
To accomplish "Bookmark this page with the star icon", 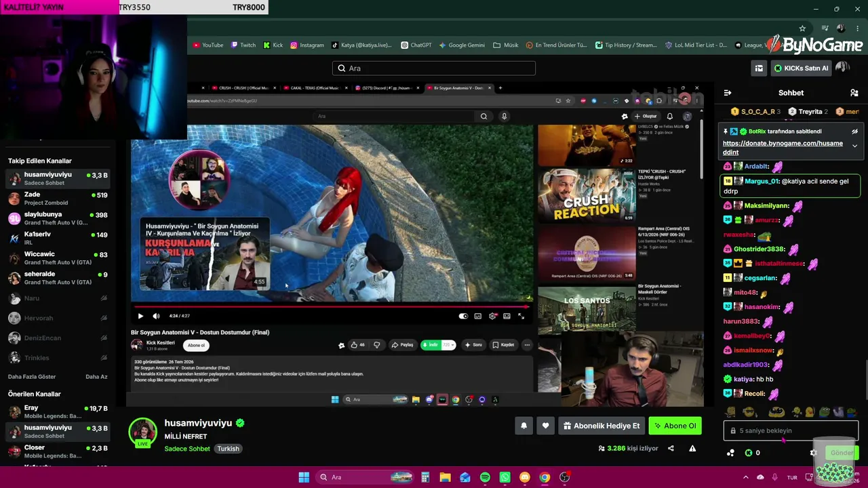I will 802,28.
